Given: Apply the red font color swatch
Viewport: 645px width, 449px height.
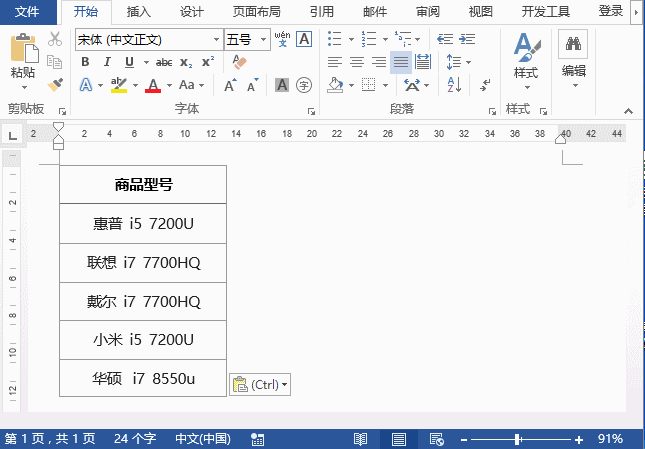Looking at the screenshot, I should 153,86.
